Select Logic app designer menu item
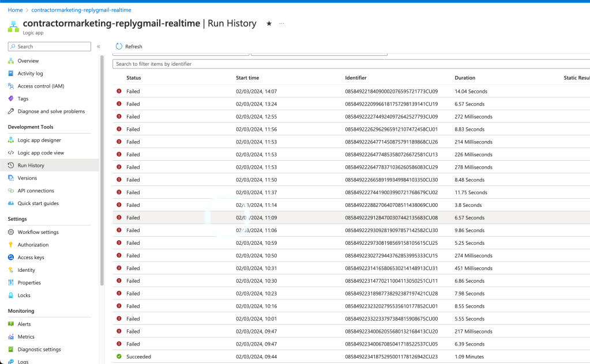The width and height of the screenshot is (590, 364). click(x=39, y=140)
